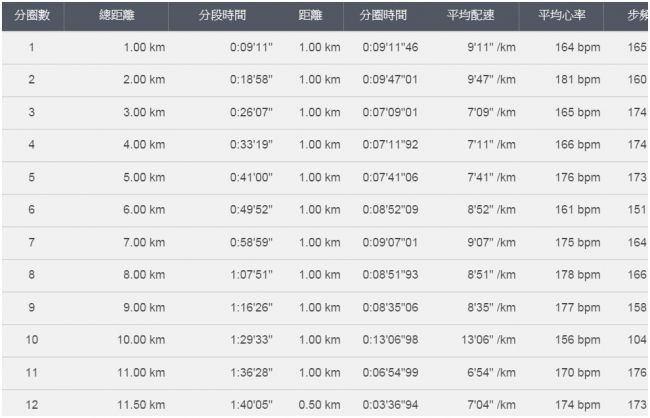Select lap time 0:07'41"06 cell
Image resolution: width=650 pixels, height=418 pixels.
391,177
